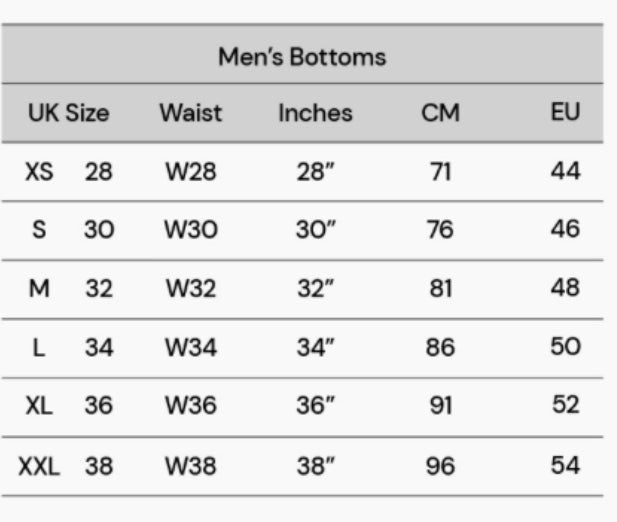This screenshot has height=522, width=617.
Task: Select EU size 48 cell
Action: tap(565, 288)
